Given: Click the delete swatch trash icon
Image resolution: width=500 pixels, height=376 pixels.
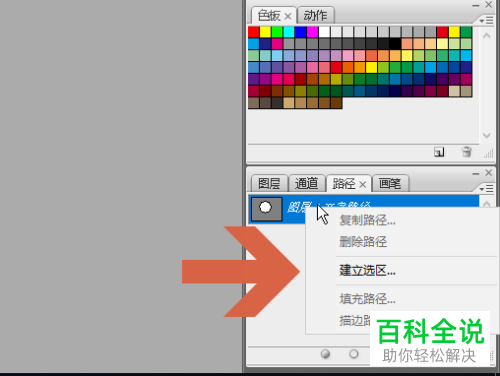Looking at the screenshot, I should click(467, 152).
